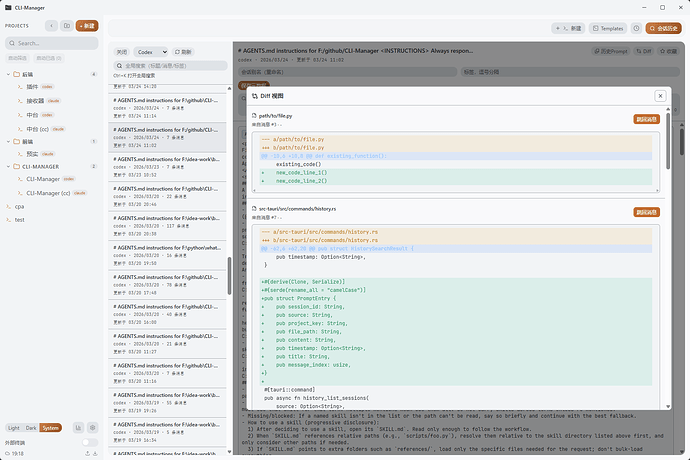Image resolution: width=690 pixels, height=460 pixels.
Task: Click the orange 新建 button in the projects sidebar
Action: coord(87,26)
